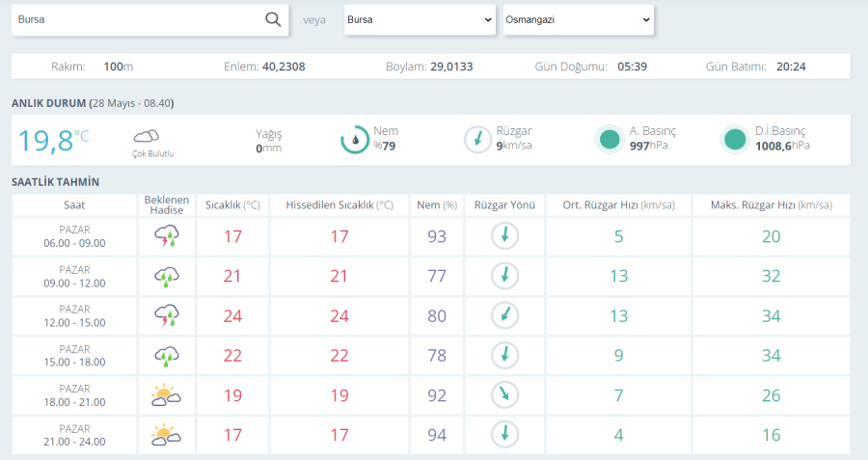
Task: Click the 15.00 - 18.00 time row
Action: coord(74,356)
